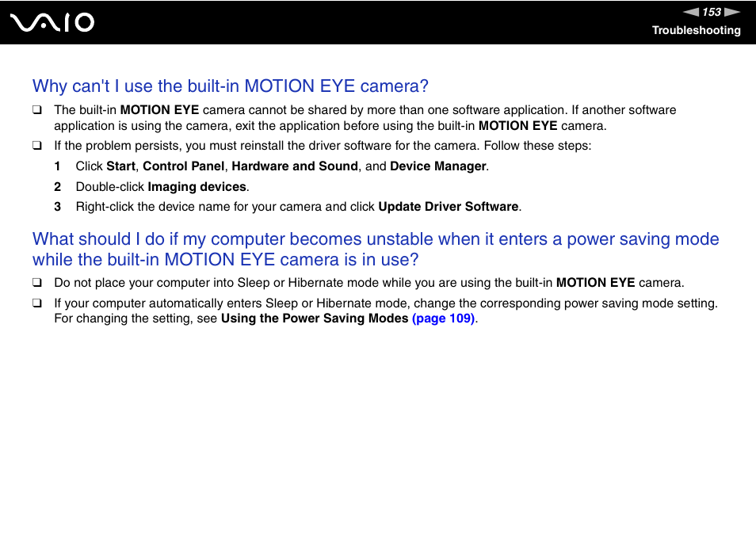The image size is (756, 534).
Task: Click bullet beside "Do not place your computer"
Action: [36, 282]
